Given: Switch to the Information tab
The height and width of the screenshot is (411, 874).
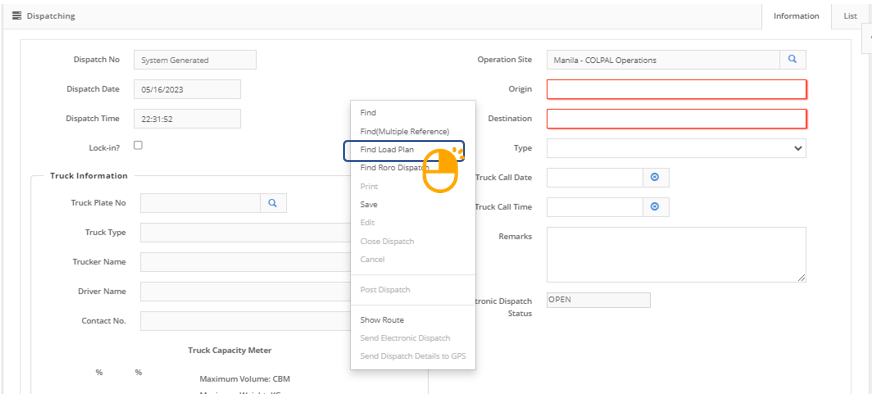Looking at the screenshot, I should [796, 16].
